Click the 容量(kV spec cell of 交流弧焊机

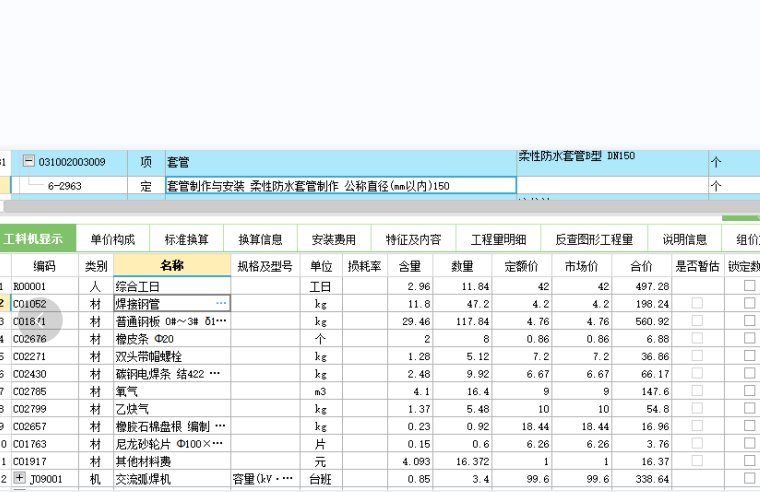(265, 479)
